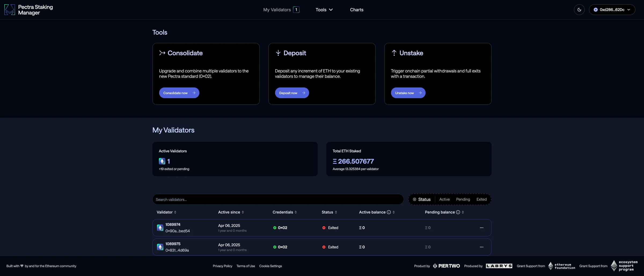Open the actions menu for validator 1089974
Viewport: 644px width, 276px height.
(x=481, y=228)
